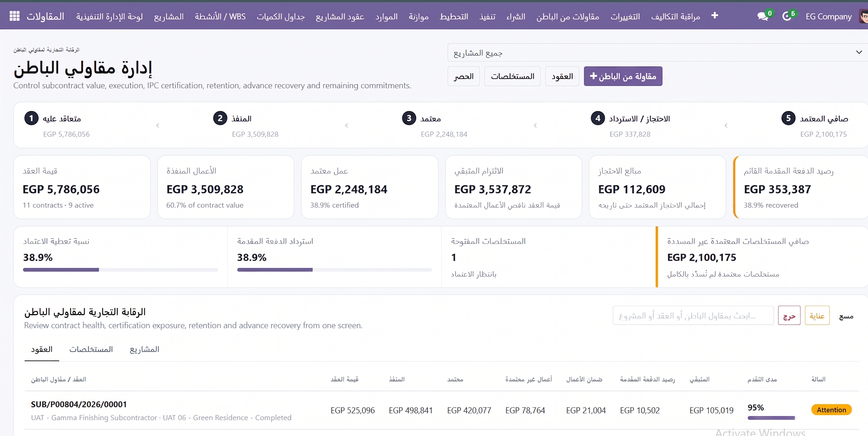The height and width of the screenshot is (436, 868).
Task: Click the + مقاولة من الباطن button
Action: pyautogui.click(x=623, y=76)
